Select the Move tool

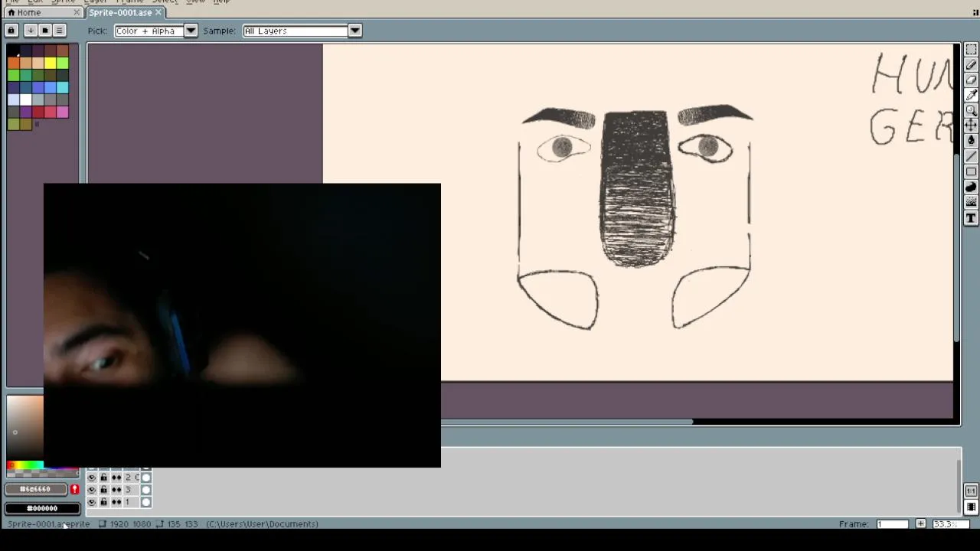pos(971,125)
